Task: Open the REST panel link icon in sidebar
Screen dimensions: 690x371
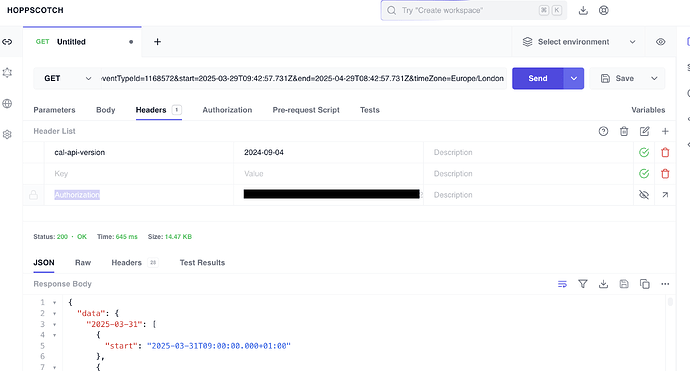Action: point(7,42)
